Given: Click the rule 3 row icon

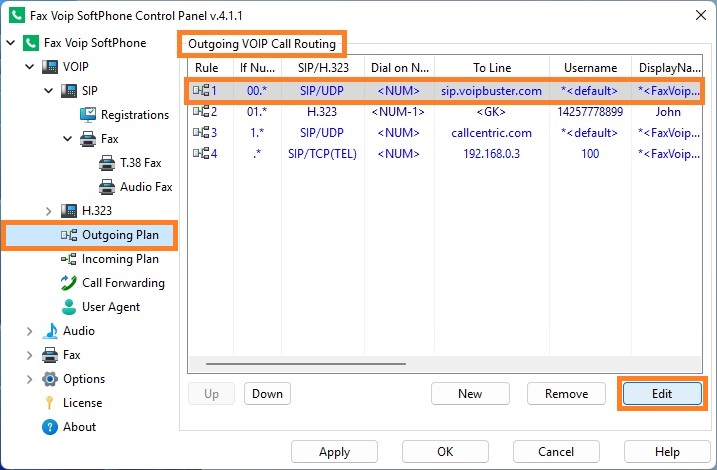Looking at the screenshot, I should pos(201,133).
